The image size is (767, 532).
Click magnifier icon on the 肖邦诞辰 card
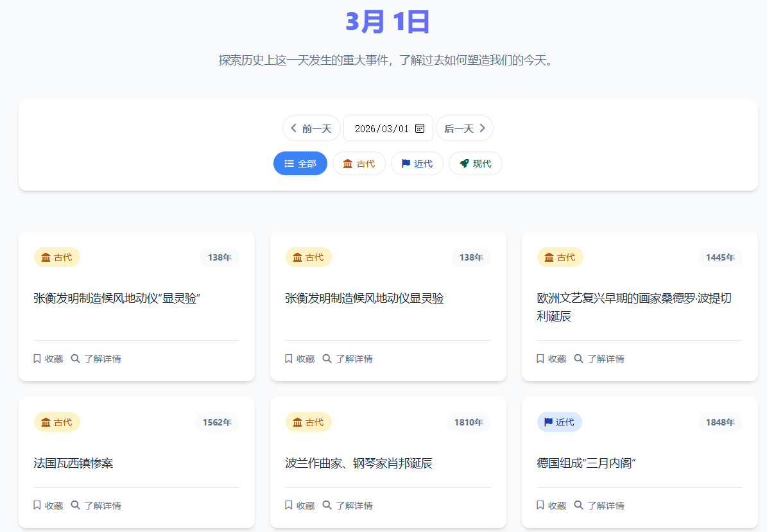pos(327,505)
